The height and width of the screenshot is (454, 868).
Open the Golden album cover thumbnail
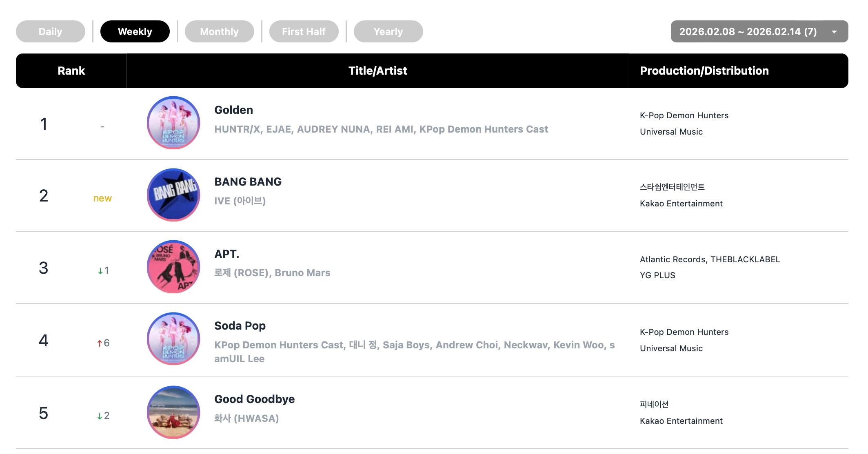click(x=173, y=123)
